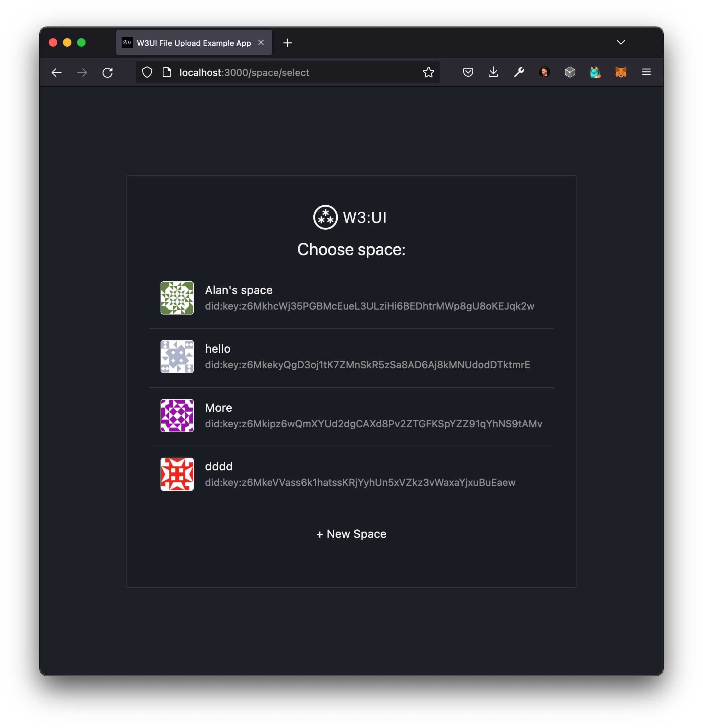This screenshot has height=728, width=703.
Task: Select the W3UI File Upload Example App tab
Action: click(194, 43)
